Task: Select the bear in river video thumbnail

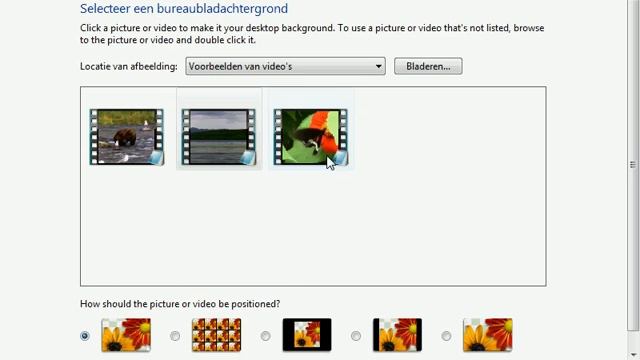Action: click(127, 137)
